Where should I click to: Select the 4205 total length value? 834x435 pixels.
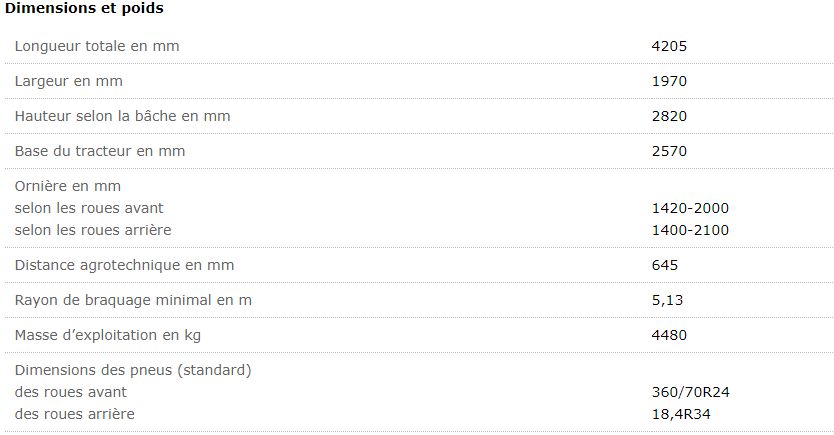[669, 46]
